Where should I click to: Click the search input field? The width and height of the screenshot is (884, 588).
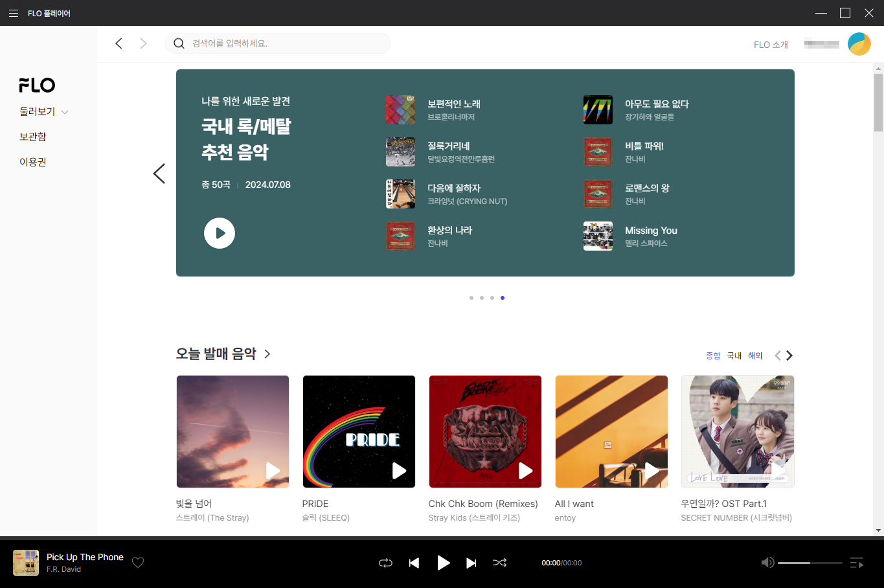[x=278, y=43]
